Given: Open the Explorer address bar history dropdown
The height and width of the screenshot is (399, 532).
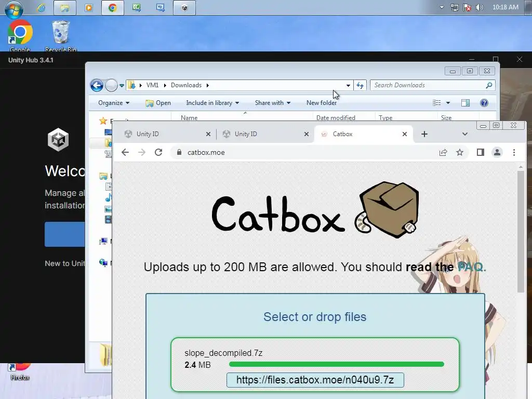Looking at the screenshot, I should pos(348,86).
